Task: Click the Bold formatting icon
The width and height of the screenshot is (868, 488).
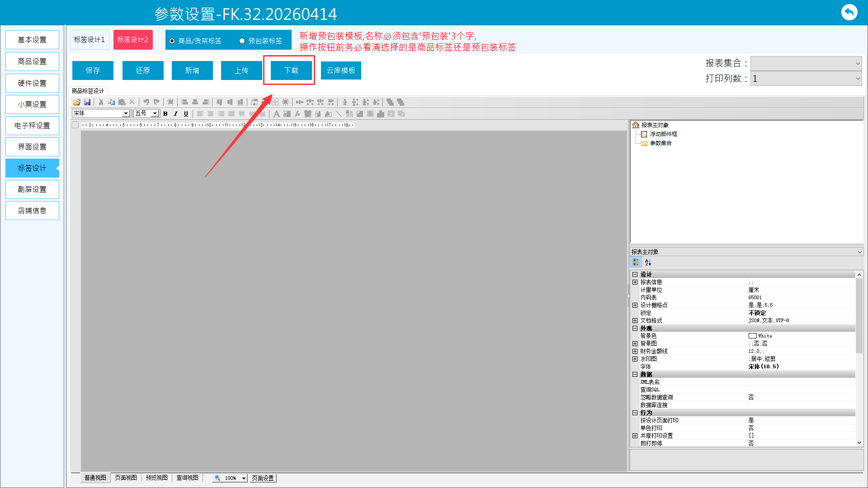Action: [165, 114]
